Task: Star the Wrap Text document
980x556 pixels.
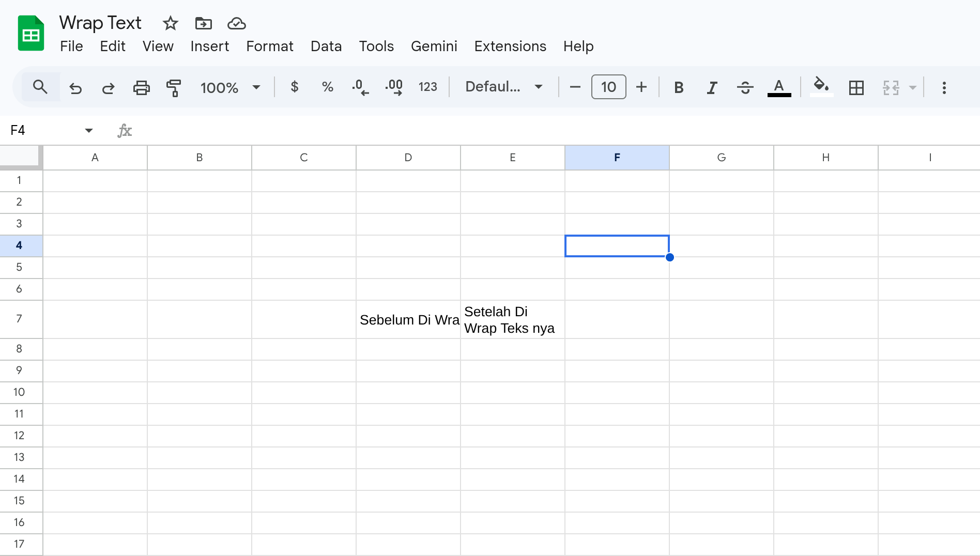Action: 170,23
